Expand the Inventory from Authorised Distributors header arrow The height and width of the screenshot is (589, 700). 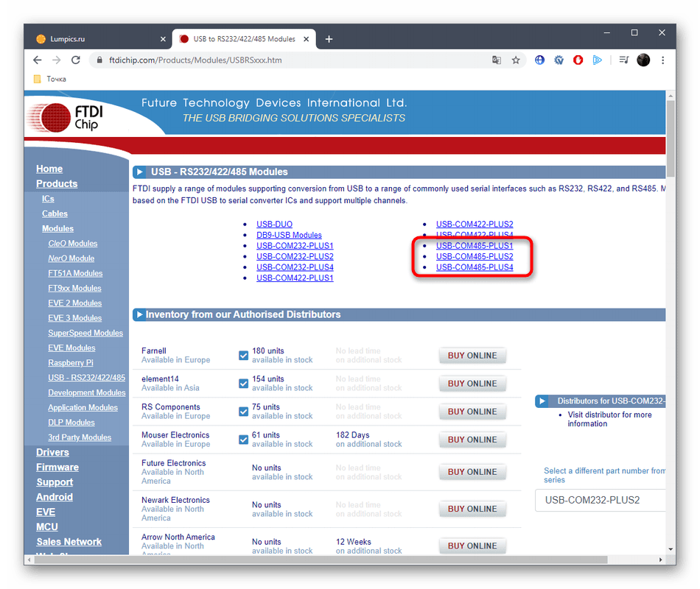[x=139, y=315]
